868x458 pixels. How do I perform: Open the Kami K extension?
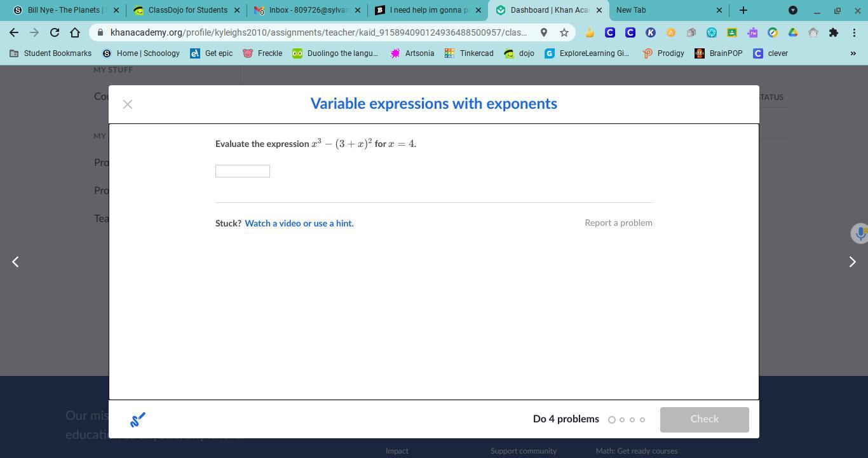pyautogui.click(x=651, y=32)
